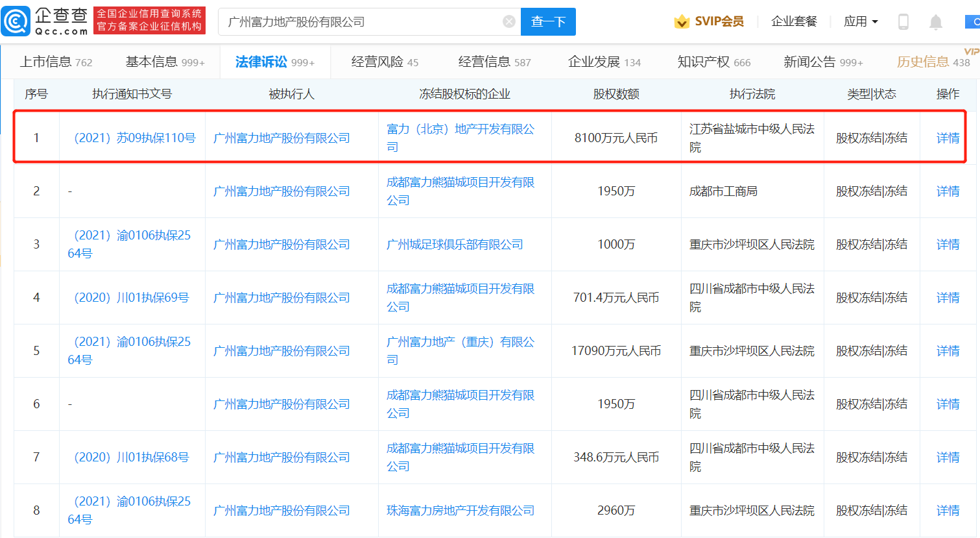Click the 查一下 search button
Viewport: 980px width, 538px height.
coord(548,21)
